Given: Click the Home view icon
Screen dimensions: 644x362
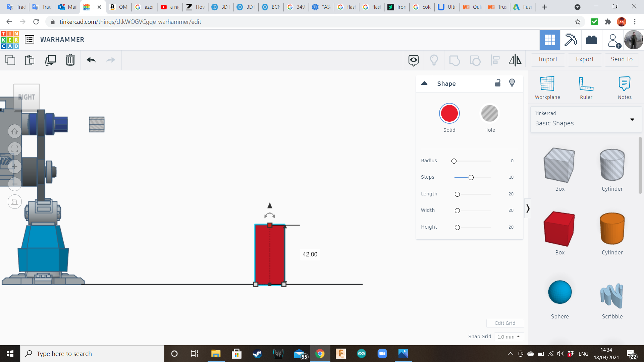Looking at the screenshot, I should point(14,131).
